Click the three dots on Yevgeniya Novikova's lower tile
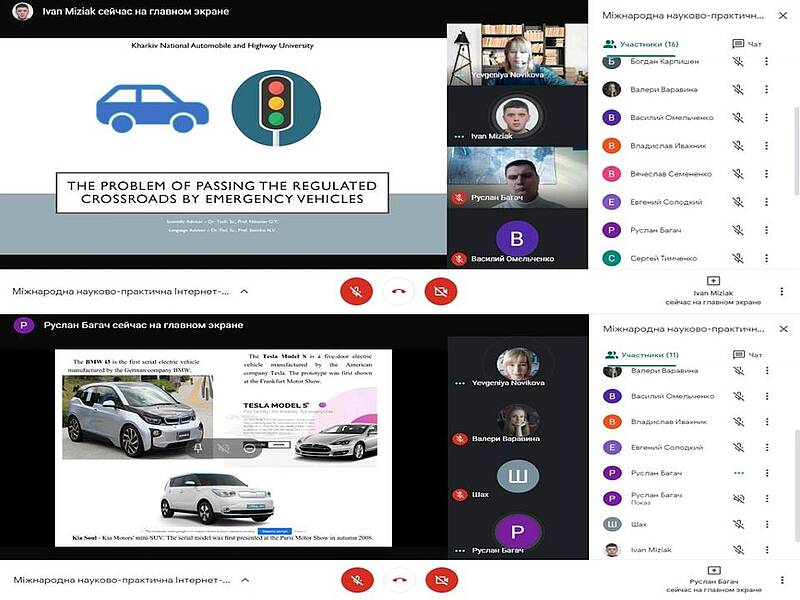Viewport: 800px width, 600px height. (460, 383)
